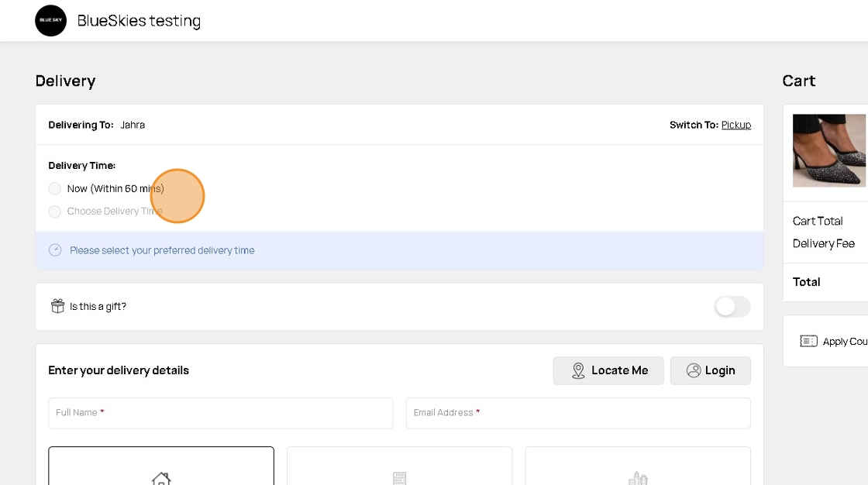Click into the Email Address field
The image size is (868, 485).
[x=578, y=413]
